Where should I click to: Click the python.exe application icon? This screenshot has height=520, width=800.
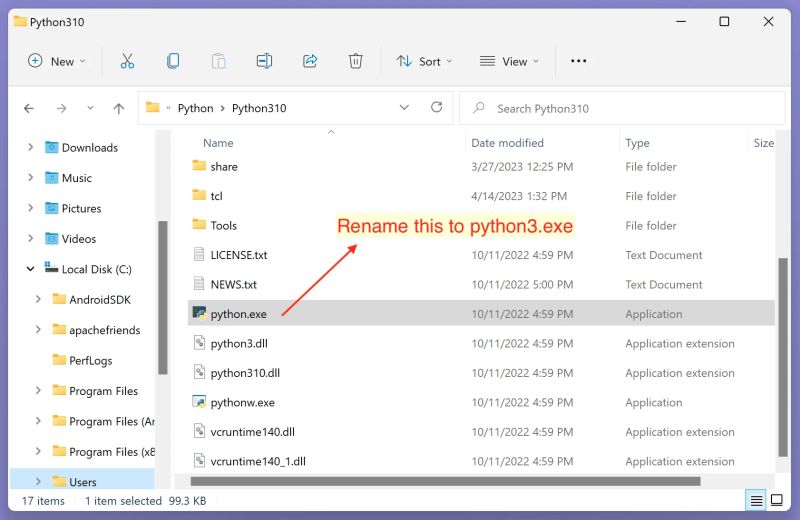click(x=199, y=313)
